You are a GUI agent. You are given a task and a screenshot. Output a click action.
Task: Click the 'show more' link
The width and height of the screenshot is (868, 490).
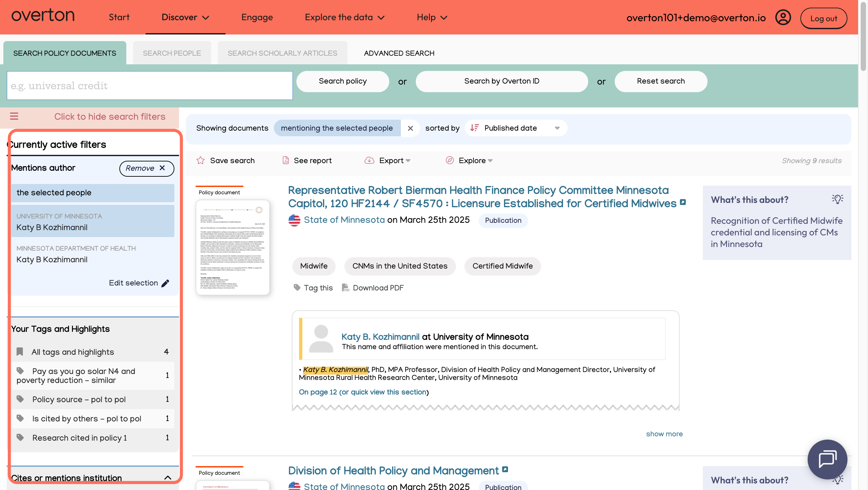(x=664, y=434)
